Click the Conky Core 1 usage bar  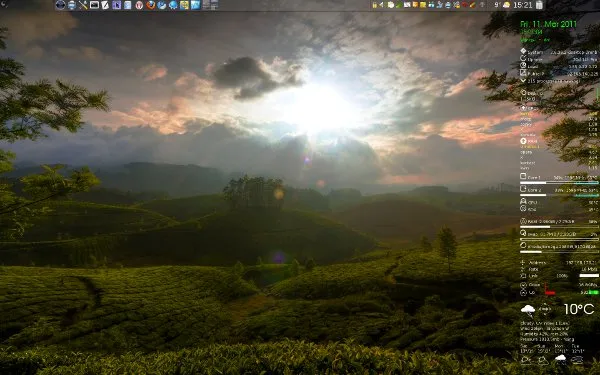coord(559,183)
